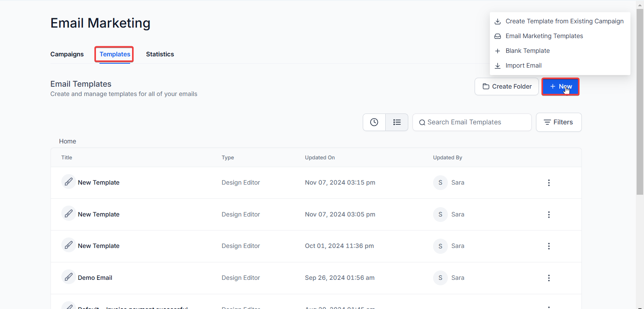Open options for Oct 01 template row
644x309 pixels.
coord(548,246)
